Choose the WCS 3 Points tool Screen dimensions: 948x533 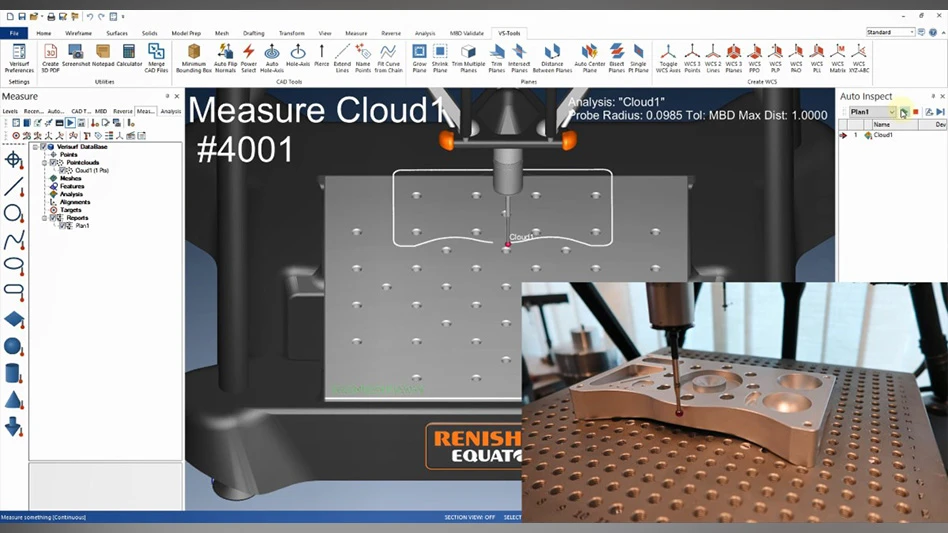[692, 57]
